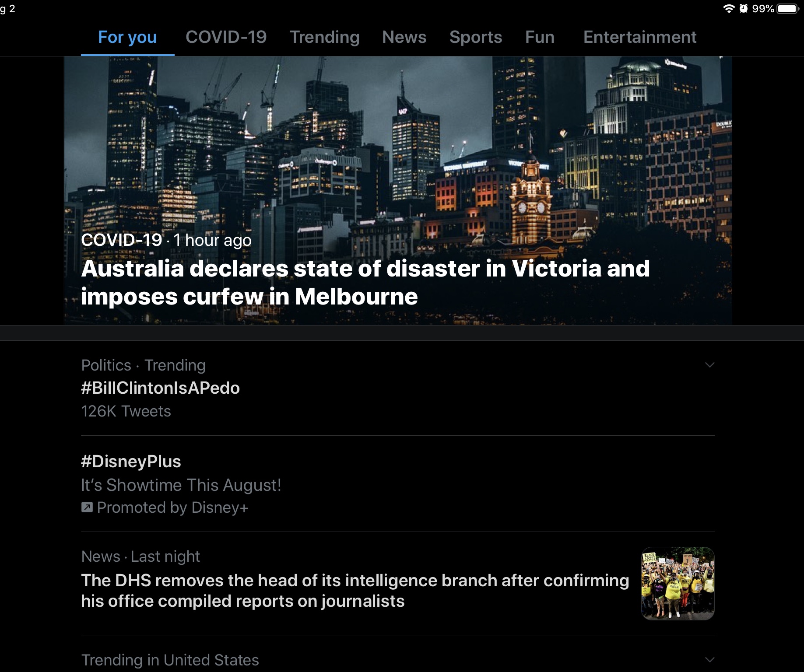Expand options chevron for Politics trending item
The width and height of the screenshot is (804, 672).
point(709,365)
